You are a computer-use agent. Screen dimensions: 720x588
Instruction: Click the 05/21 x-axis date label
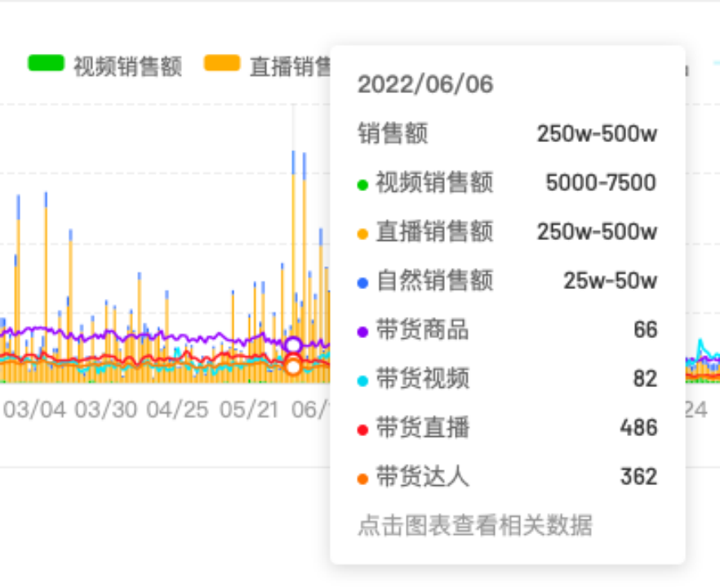tap(249, 410)
